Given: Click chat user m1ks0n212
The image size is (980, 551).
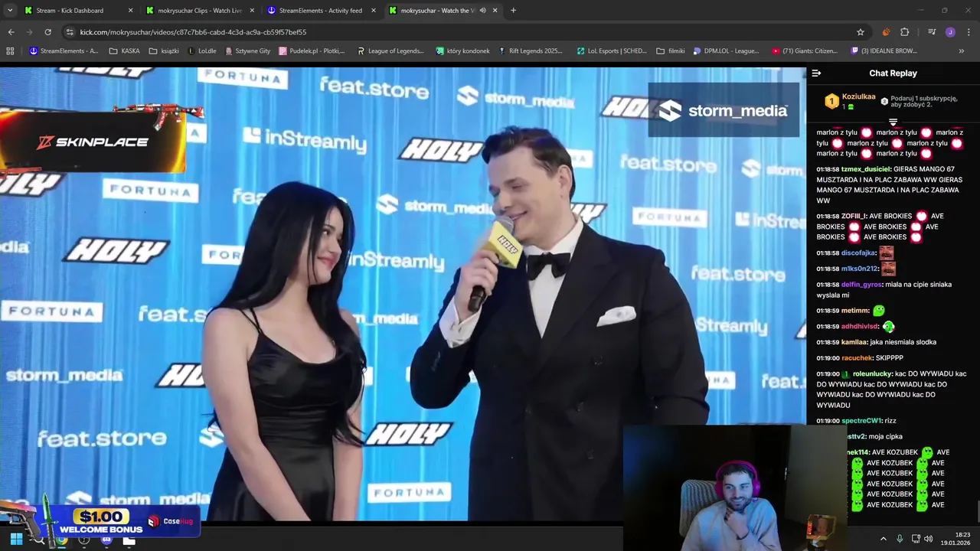Looking at the screenshot, I should (x=859, y=269).
